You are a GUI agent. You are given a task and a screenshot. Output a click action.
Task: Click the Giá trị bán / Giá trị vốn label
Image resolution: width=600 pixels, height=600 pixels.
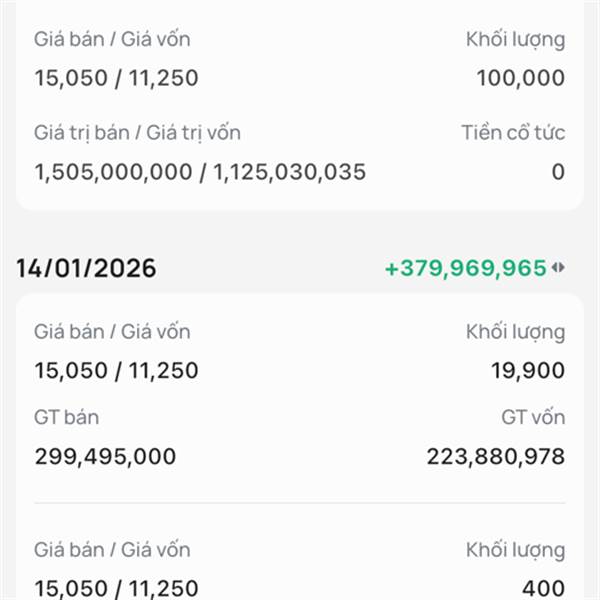137,132
